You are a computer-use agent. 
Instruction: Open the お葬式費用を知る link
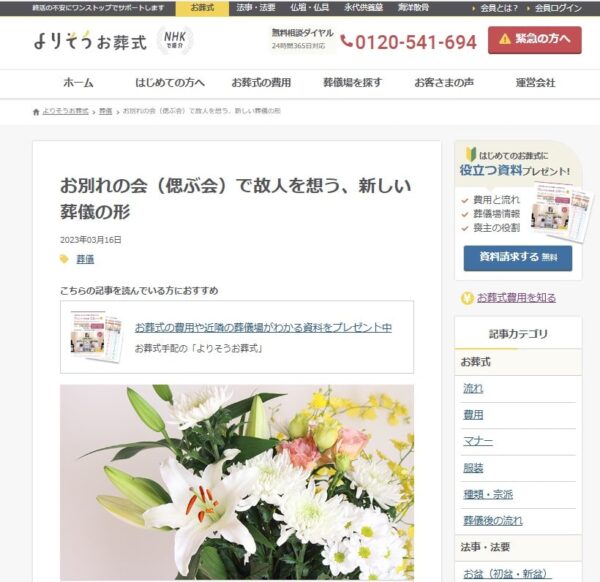516,298
